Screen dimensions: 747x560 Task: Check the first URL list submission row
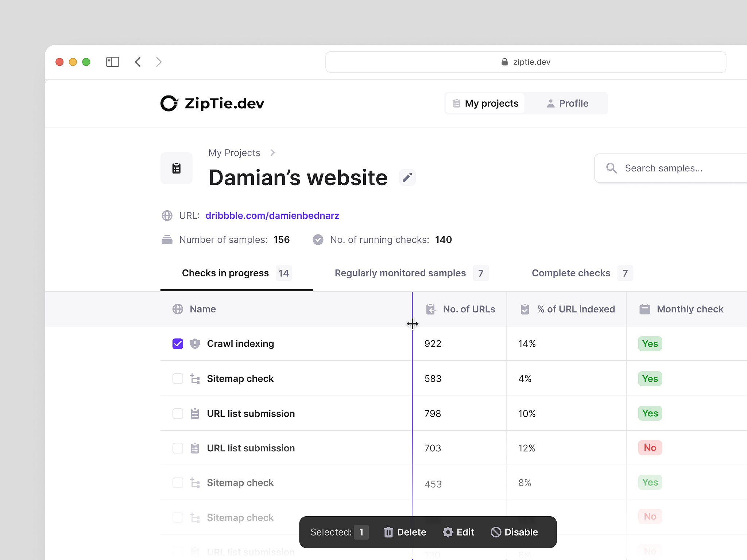[x=177, y=413]
